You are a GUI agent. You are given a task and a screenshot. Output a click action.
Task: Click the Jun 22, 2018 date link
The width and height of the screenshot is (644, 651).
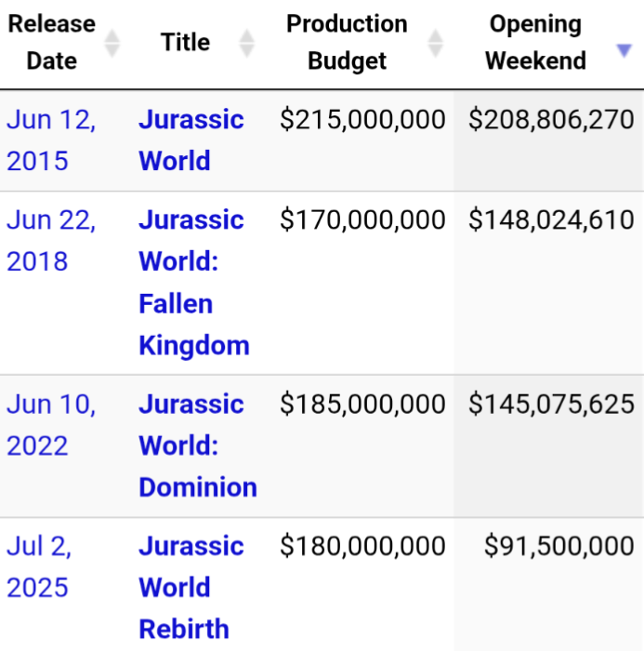click(51, 241)
